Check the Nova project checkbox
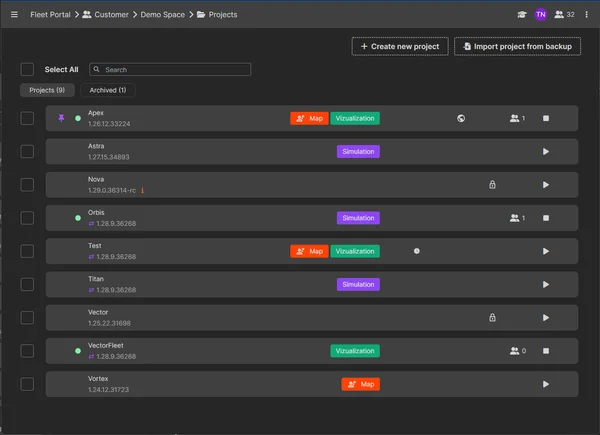The width and height of the screenshot is (600, 435). click(x=27, y=185)
